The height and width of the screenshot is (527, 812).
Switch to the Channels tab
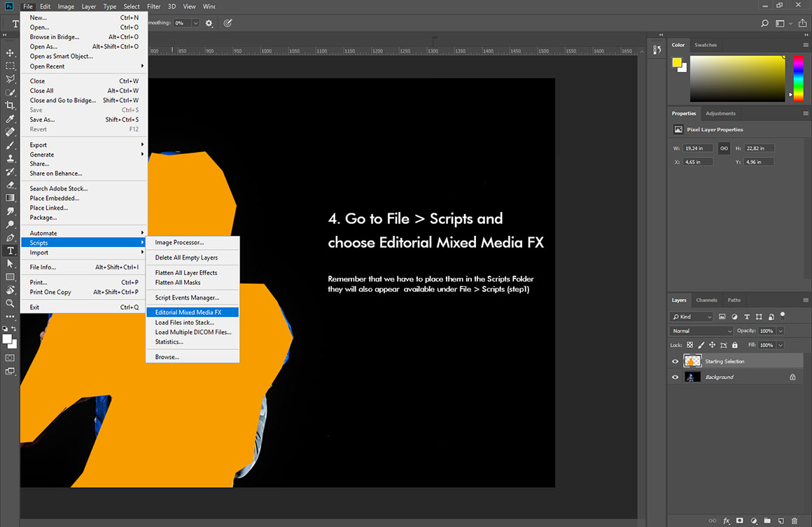click(x=706, y=300)
